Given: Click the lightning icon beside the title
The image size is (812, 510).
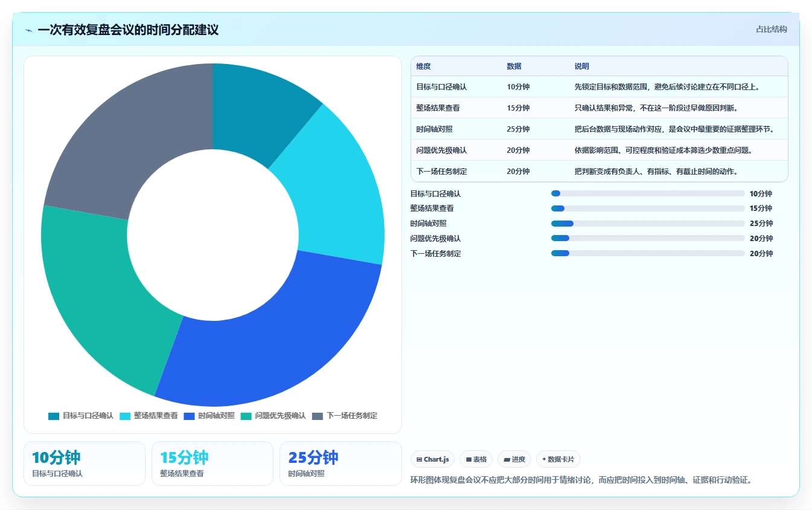Looking at the screenshot, I should tap(29, 30).
